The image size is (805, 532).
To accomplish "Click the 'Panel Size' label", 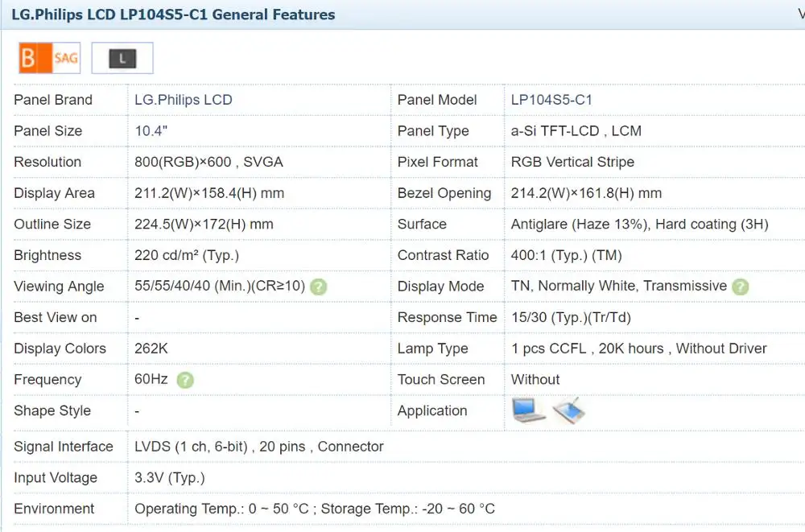I will (47, 131).
